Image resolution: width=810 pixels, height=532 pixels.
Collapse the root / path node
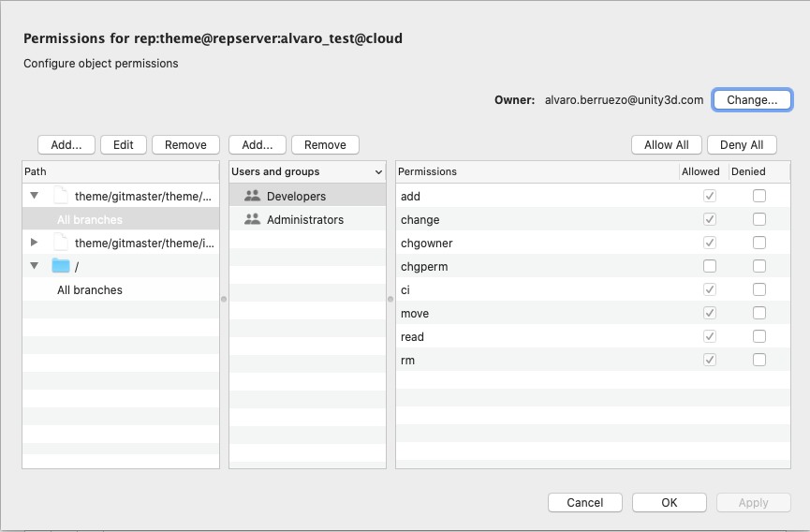pos(34,265)
